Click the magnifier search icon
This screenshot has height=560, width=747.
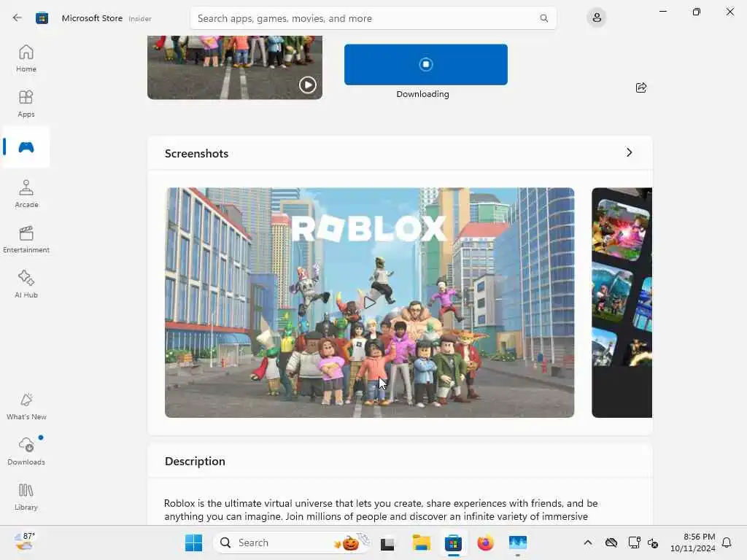coord(543,18)
